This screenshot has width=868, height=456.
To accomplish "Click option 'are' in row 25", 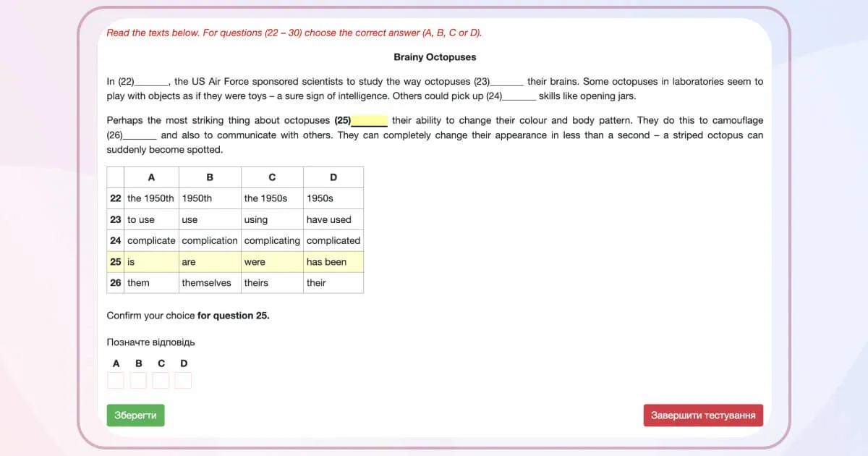I will point(189,262).
